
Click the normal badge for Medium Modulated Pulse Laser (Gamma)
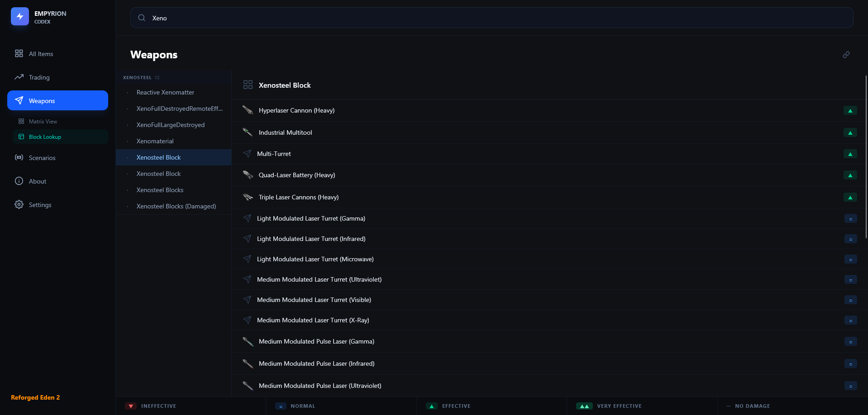pos(850,342)
